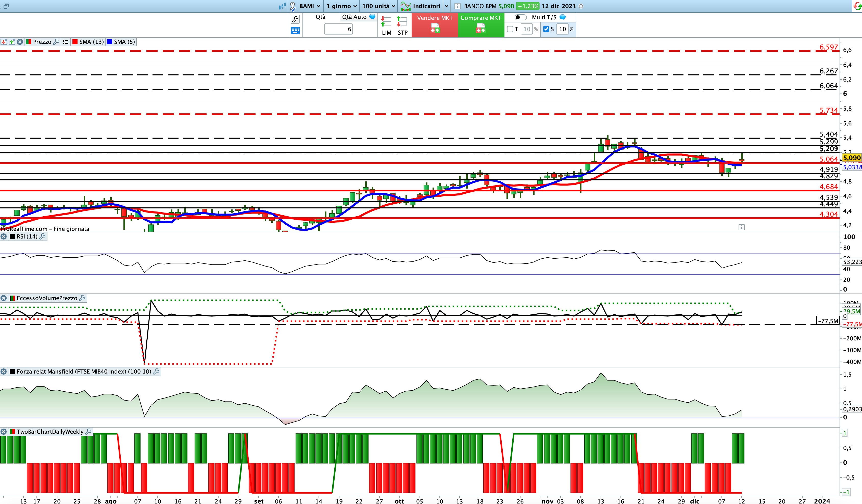Click the Vendere MKT sell button
Viewport: 862px width, 504px height.
pyautogui.click(x=435, y=25)
